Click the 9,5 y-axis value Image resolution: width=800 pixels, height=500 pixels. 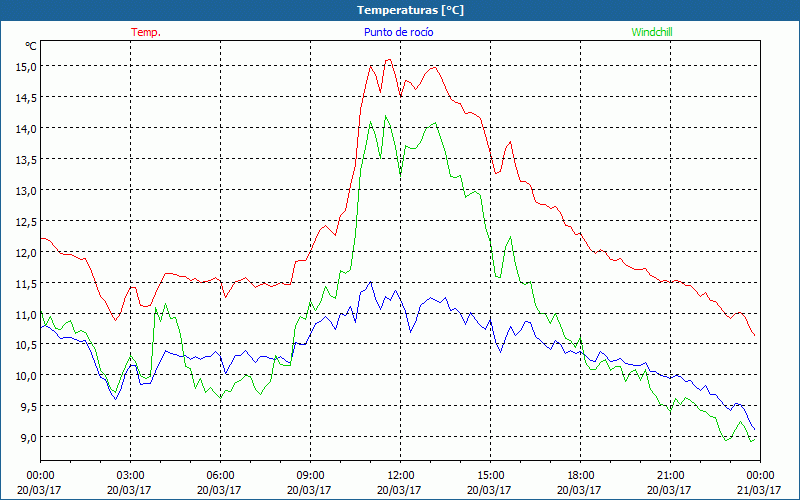[29, 407]
